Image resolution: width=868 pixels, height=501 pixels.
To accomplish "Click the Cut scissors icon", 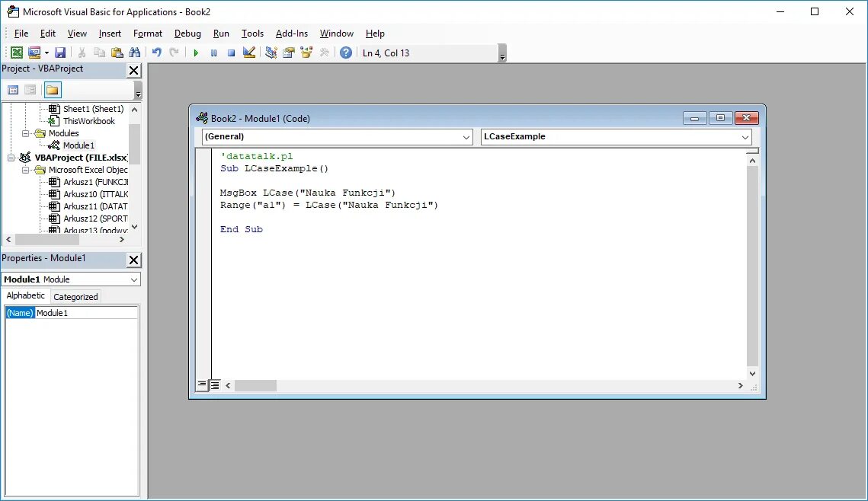I will point(82,53).
